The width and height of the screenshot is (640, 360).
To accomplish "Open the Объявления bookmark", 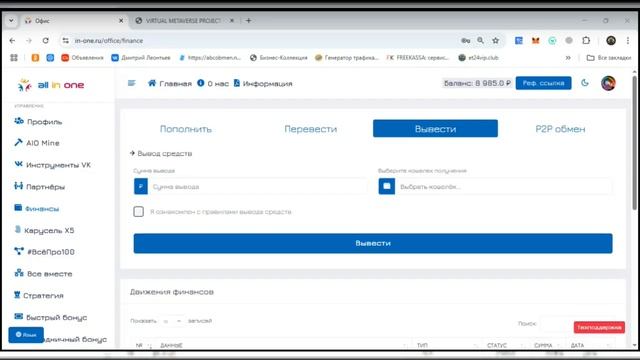I will click(x=82, y=58).
